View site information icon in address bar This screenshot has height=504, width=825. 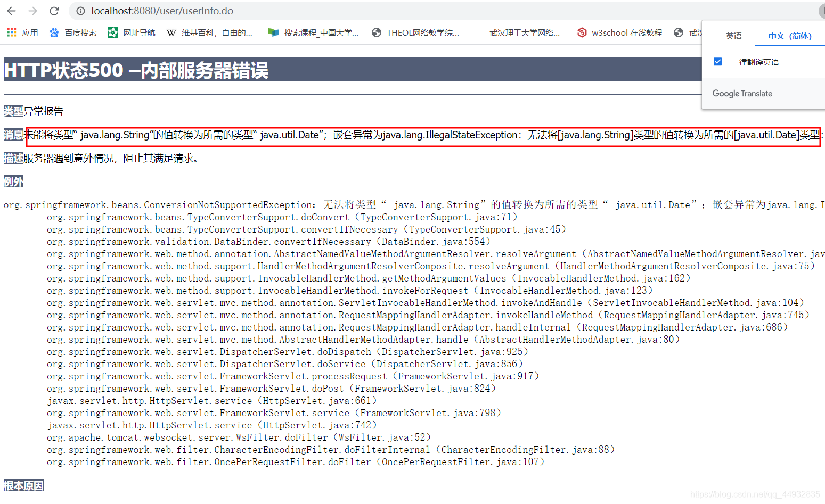coord(80,11)
